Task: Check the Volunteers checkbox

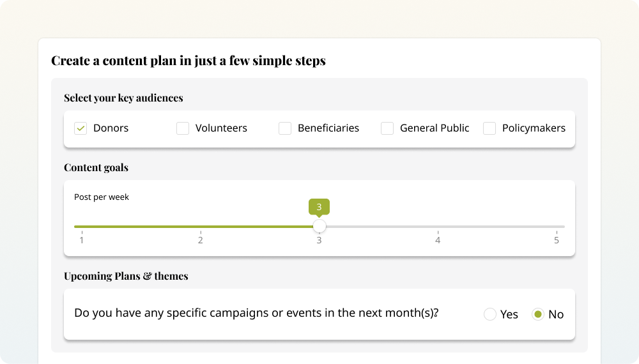Action: pos(183,128)
